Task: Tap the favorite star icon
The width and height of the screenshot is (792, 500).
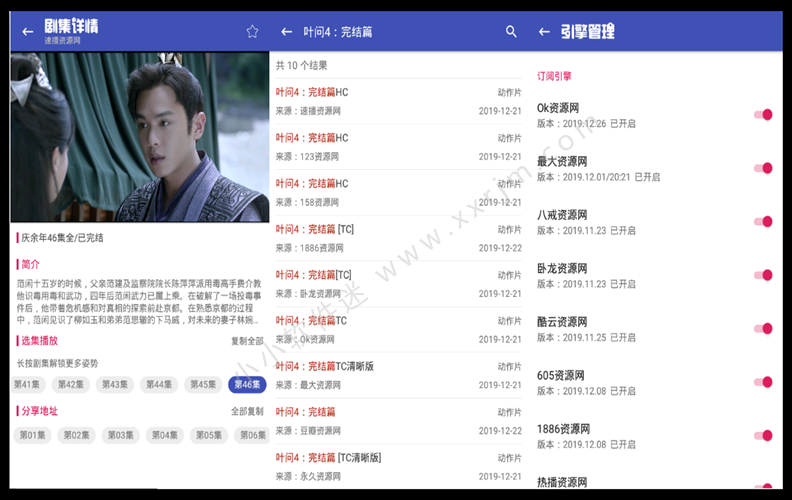Action: (x=253, y=32)
